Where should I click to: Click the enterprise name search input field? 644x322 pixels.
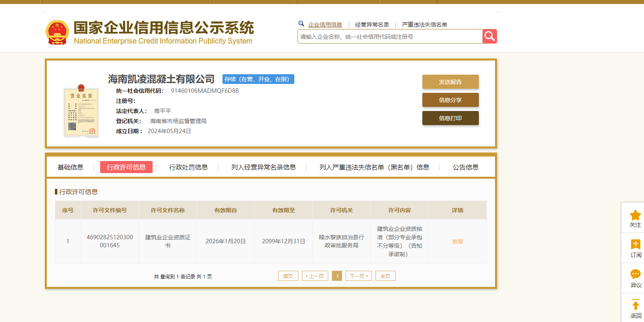click(x=390, y=37)
